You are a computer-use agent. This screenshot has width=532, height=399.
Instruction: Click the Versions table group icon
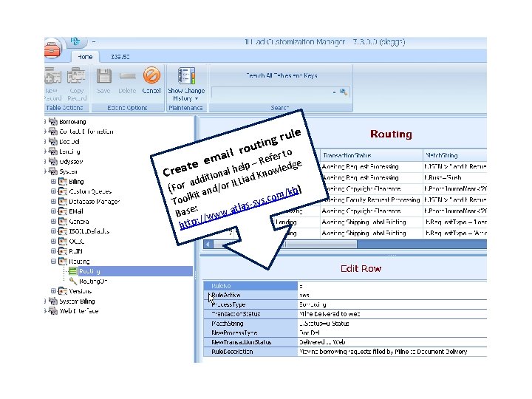point(63,291)
